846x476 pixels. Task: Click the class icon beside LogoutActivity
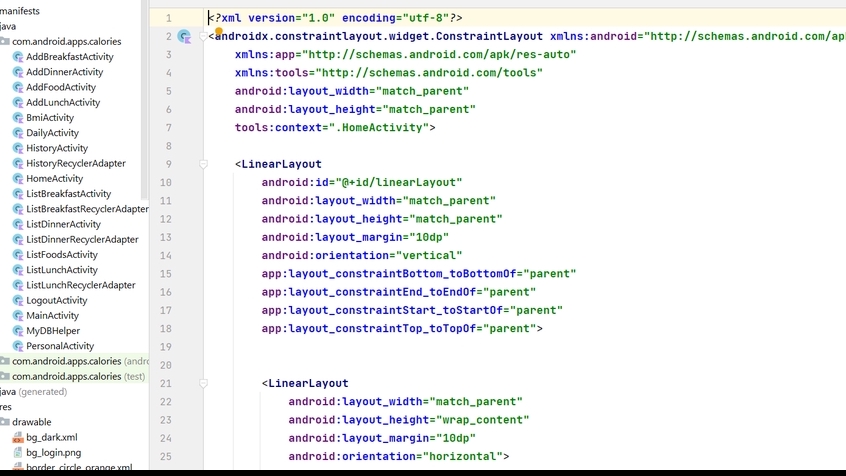click(18, 300)
